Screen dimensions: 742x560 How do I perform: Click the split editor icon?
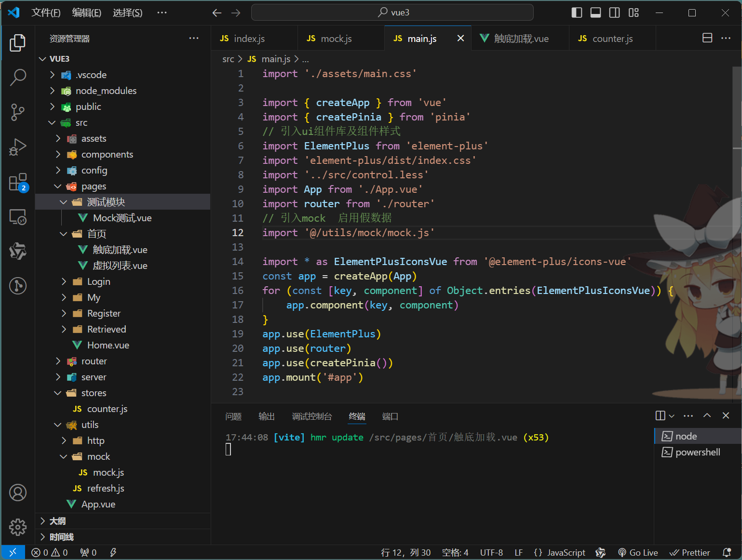[x=707, y=38]
